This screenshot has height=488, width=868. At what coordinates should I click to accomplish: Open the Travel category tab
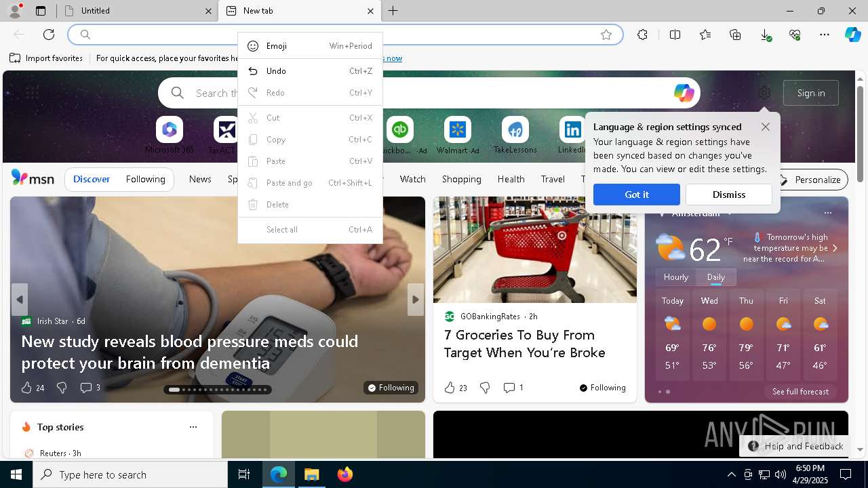point(553,180)
